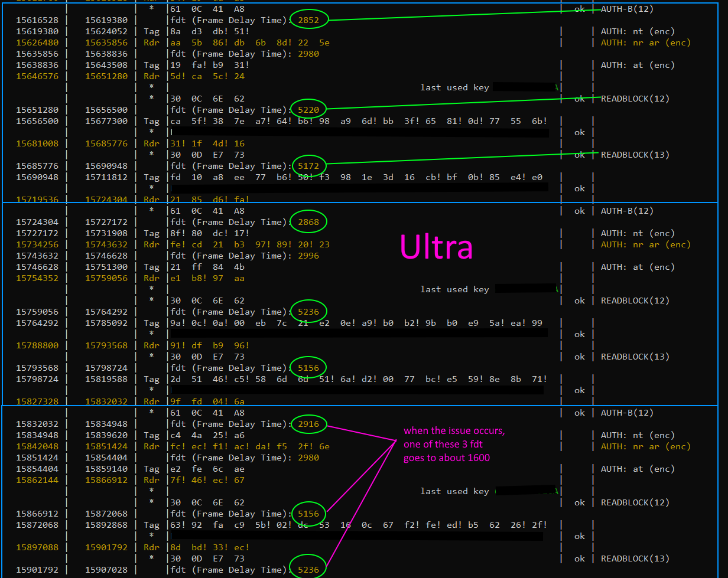Screen dimensions: 728x578
Task: Click the circled 2868 fdt value
Action: click(x=308, y=221)
